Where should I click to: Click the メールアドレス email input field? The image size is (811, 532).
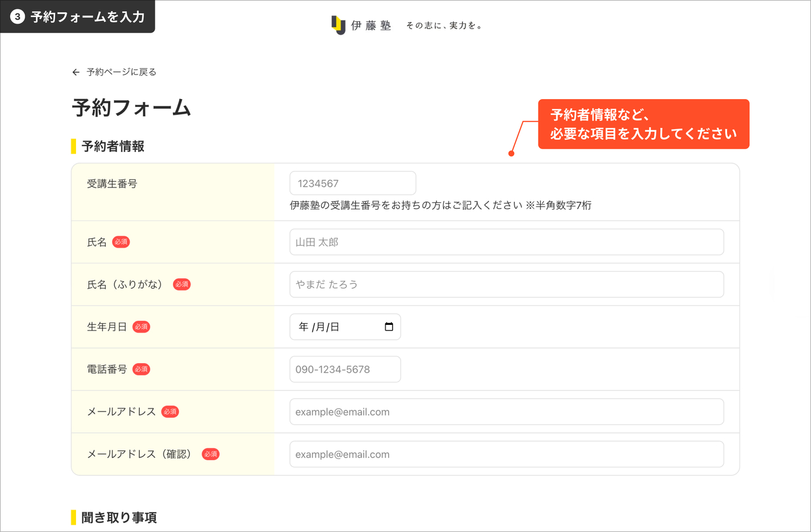click(x=506, y=412)
